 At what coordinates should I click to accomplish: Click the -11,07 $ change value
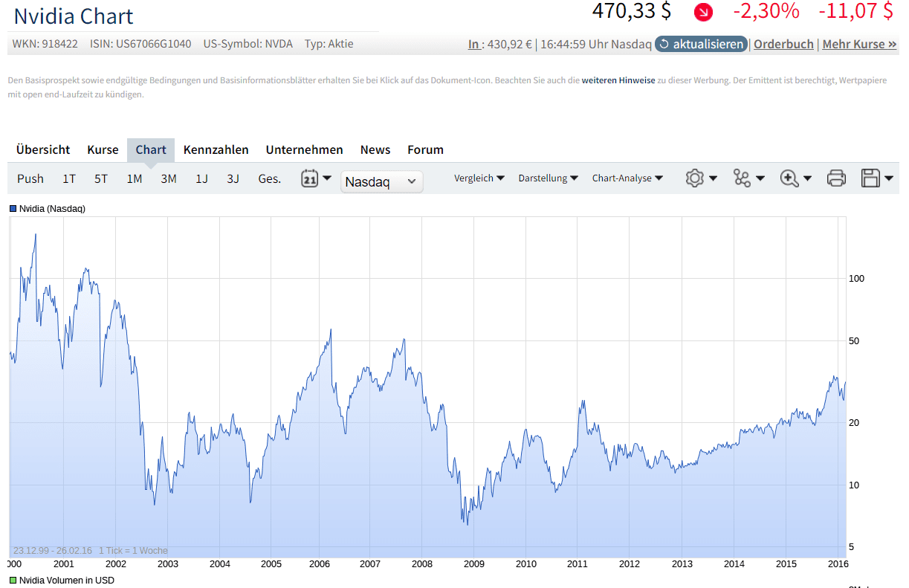click(x=855, y=11)
